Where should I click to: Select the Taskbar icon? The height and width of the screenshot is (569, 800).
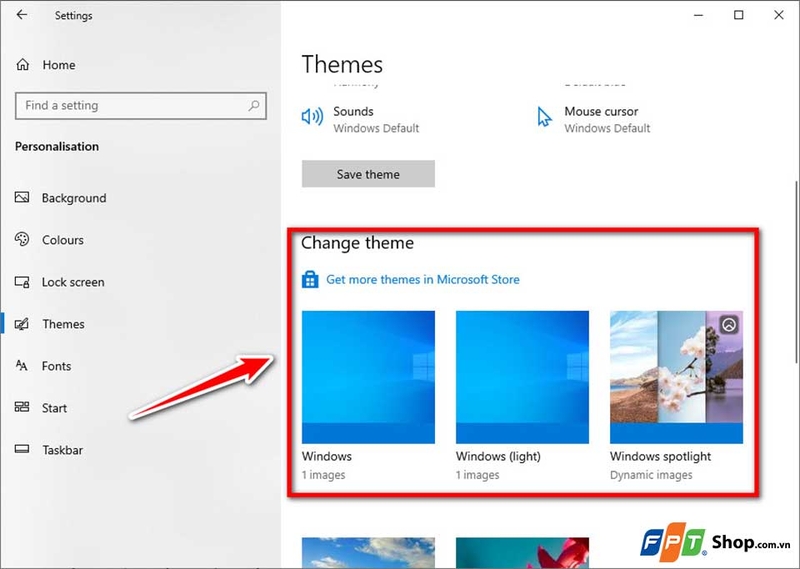[22, 449]
